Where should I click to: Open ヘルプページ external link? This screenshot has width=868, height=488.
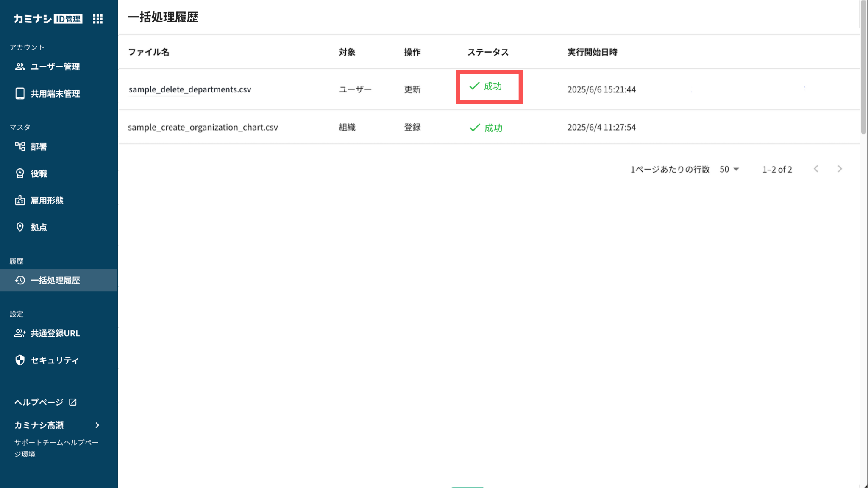(45, 402)
